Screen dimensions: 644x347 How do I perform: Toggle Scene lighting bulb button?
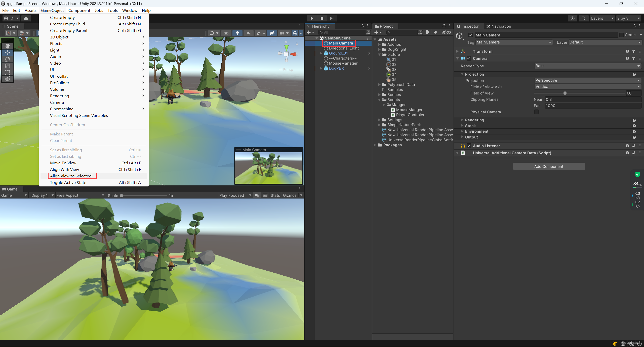point(237,33)
